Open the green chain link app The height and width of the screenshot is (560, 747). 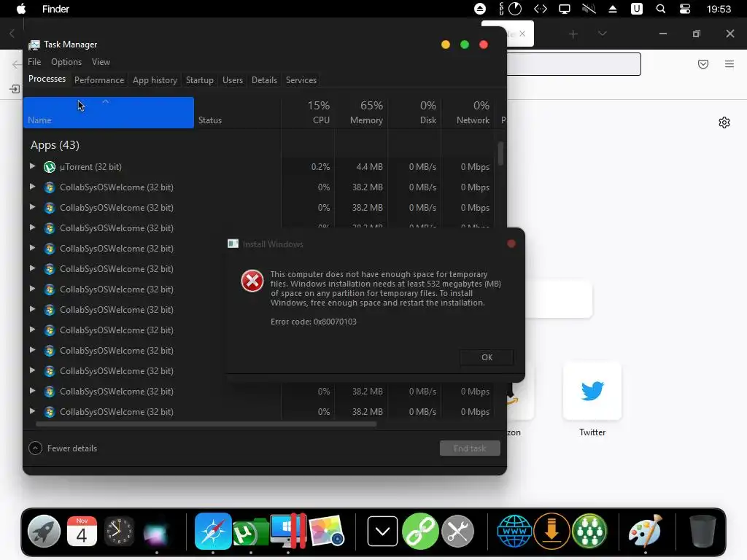pos(420,531)
